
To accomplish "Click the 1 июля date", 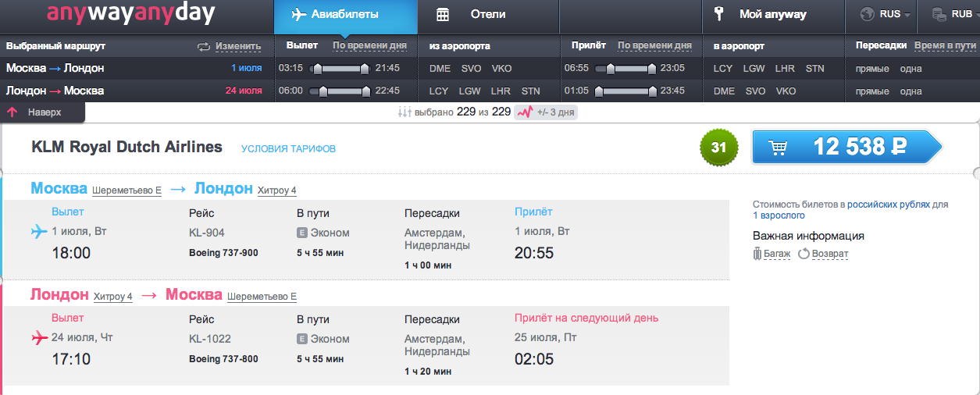I will point(246,69).
